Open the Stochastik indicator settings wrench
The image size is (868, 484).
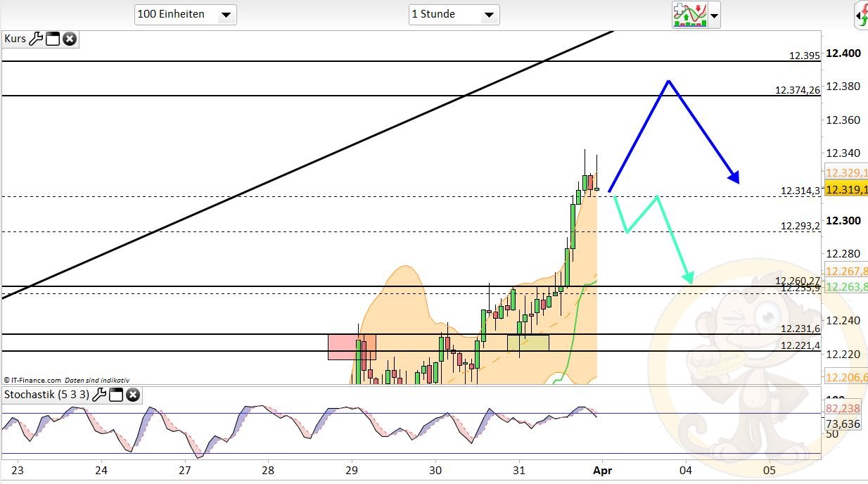pos(101,395)
